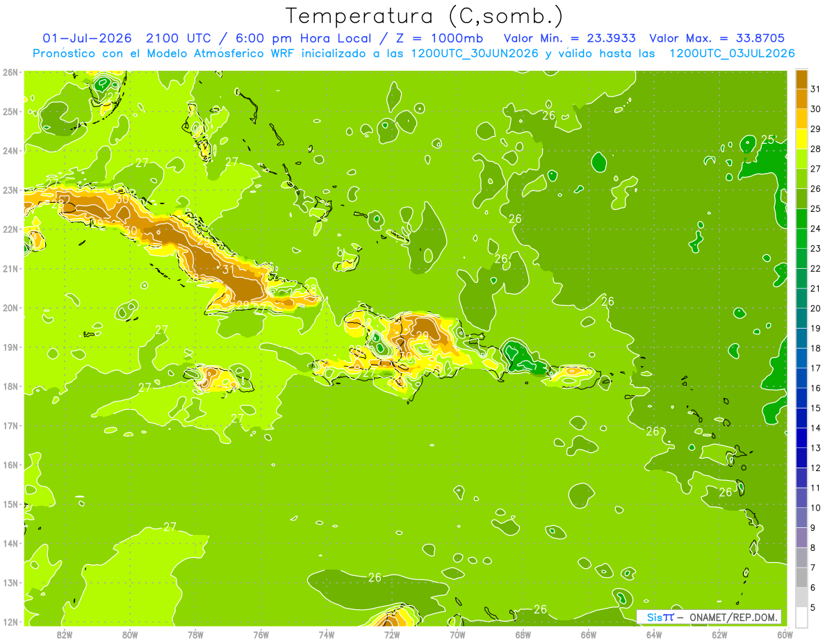Click the "82W" longitude axis label
The height and width of the screenshot is (644, 834).
65,634
